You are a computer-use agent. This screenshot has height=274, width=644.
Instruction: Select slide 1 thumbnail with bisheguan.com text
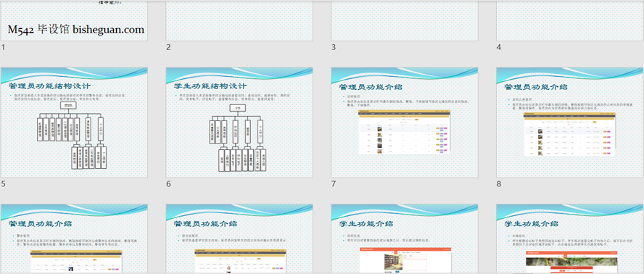click(x=75, y=20)
